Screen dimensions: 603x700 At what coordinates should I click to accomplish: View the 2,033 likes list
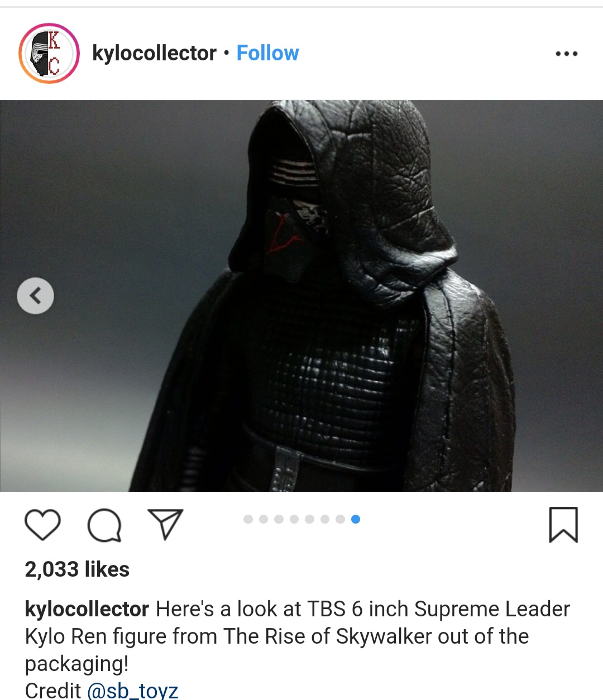click(x=77, y=569)
